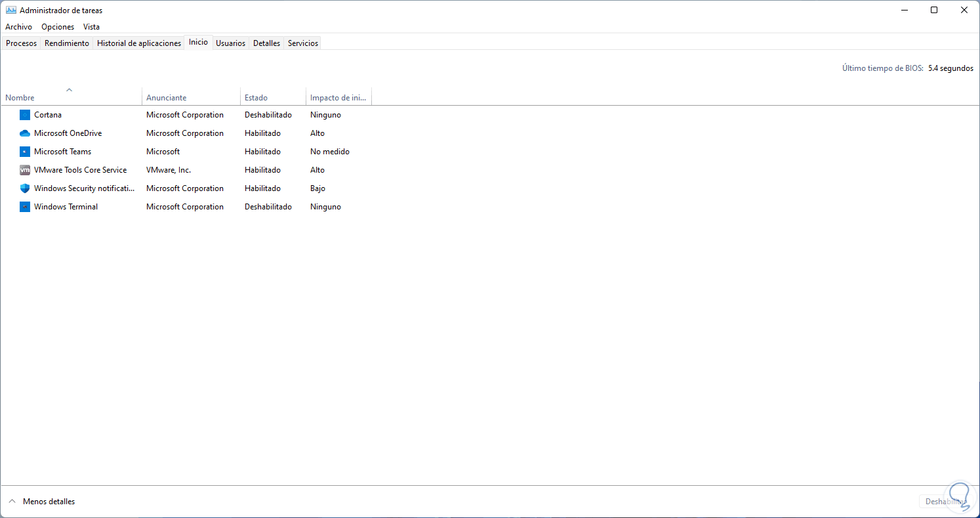980x518 pixels.
Task: Select the Windows Terminal entry
Action: point(66,207)
